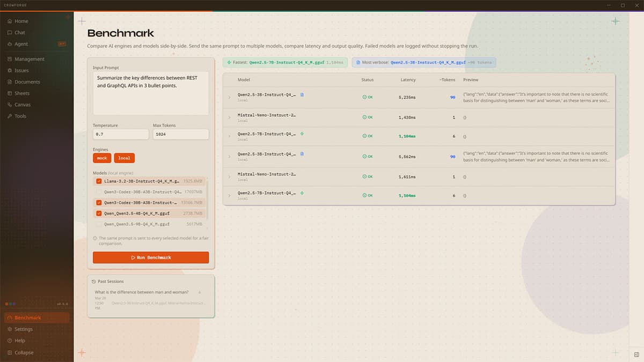
Task: Click the version label v0.5.0 in sidebar
Action: coord(63,304)
